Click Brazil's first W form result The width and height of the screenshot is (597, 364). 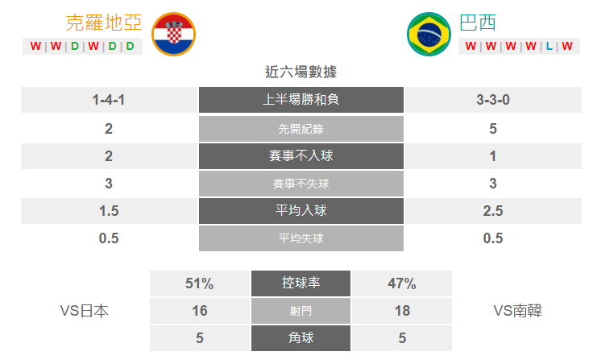click(471, 46)
